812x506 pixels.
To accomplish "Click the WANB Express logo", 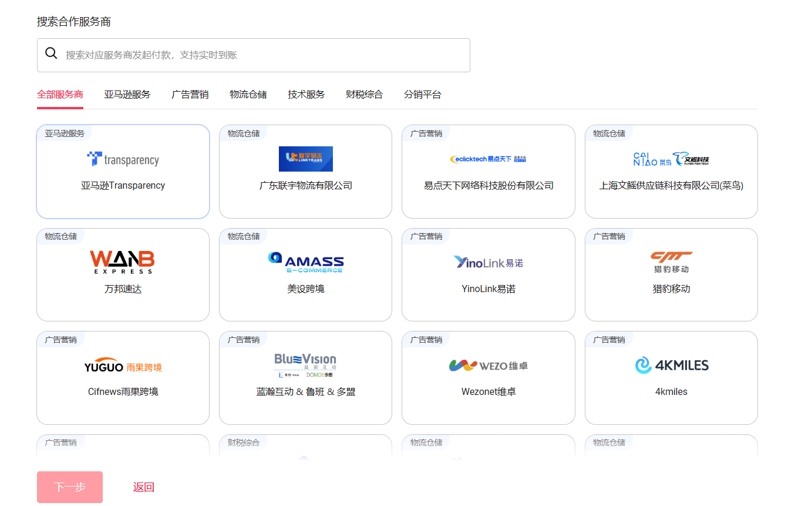I will tap(123, 261).
